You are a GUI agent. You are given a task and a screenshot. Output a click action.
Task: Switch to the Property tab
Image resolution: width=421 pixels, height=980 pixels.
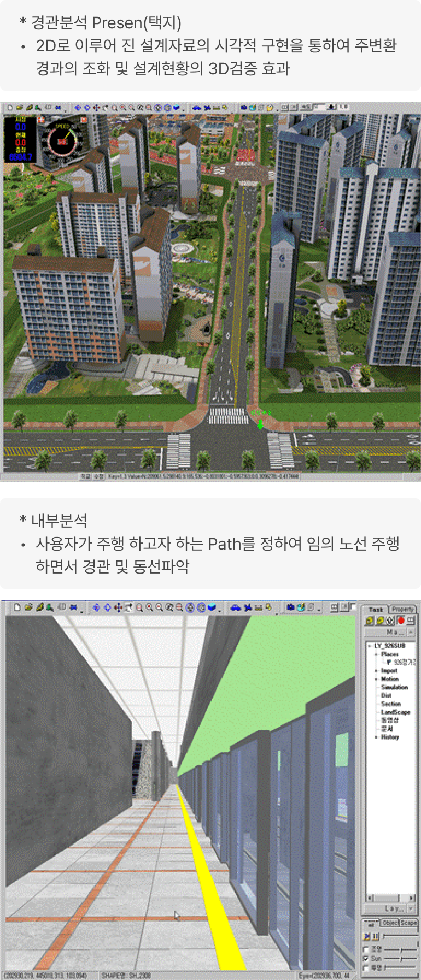(402, 609)
